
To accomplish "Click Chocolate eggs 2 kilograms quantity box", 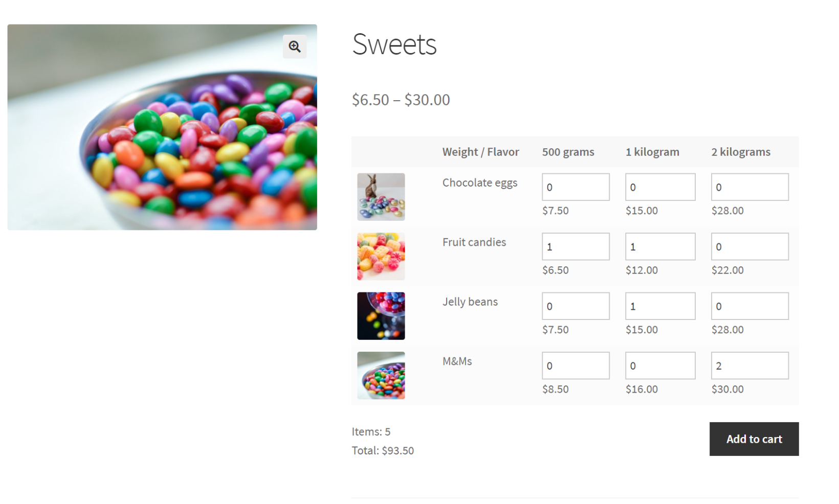I will (749, 187).
